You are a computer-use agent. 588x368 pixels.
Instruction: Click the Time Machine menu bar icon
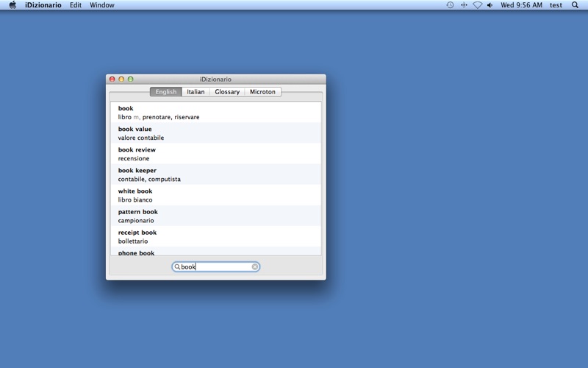click(450, 5)
